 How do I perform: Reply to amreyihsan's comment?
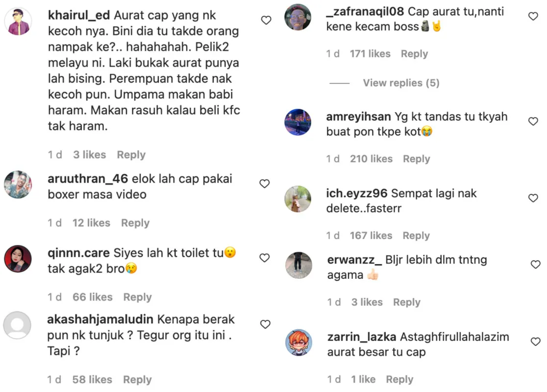[417, 159]
